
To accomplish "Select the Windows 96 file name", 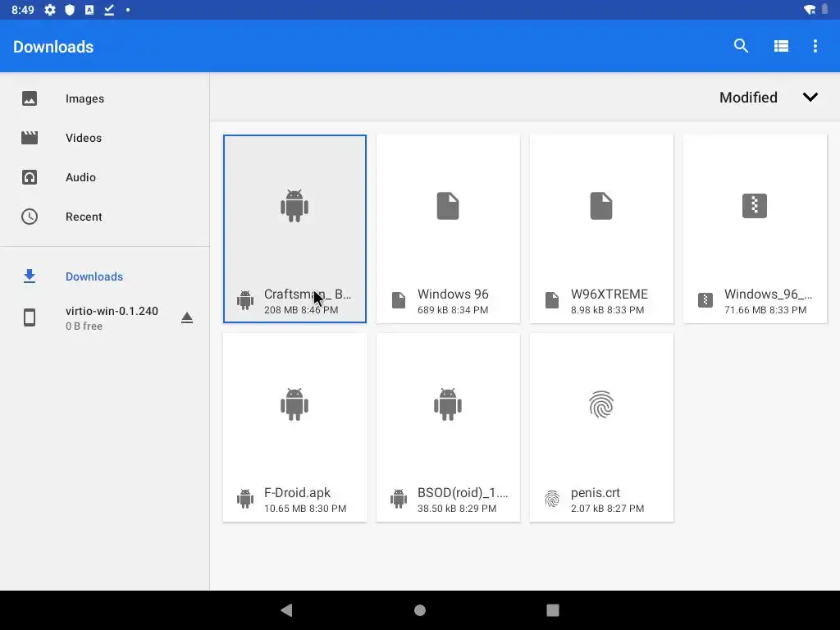I will point(453,294).
